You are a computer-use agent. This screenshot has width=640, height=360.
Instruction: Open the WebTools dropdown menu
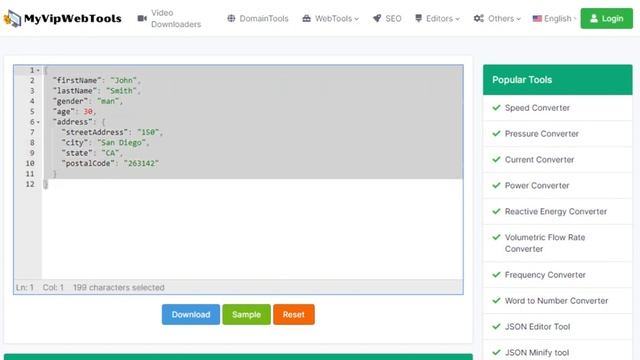(x=331, y=18)
